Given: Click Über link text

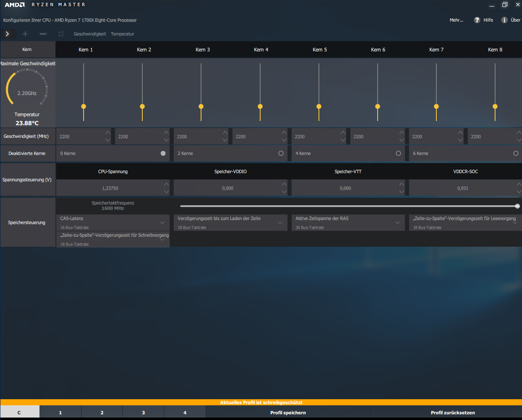Looking at the screenshot, I should coord(515,20).
